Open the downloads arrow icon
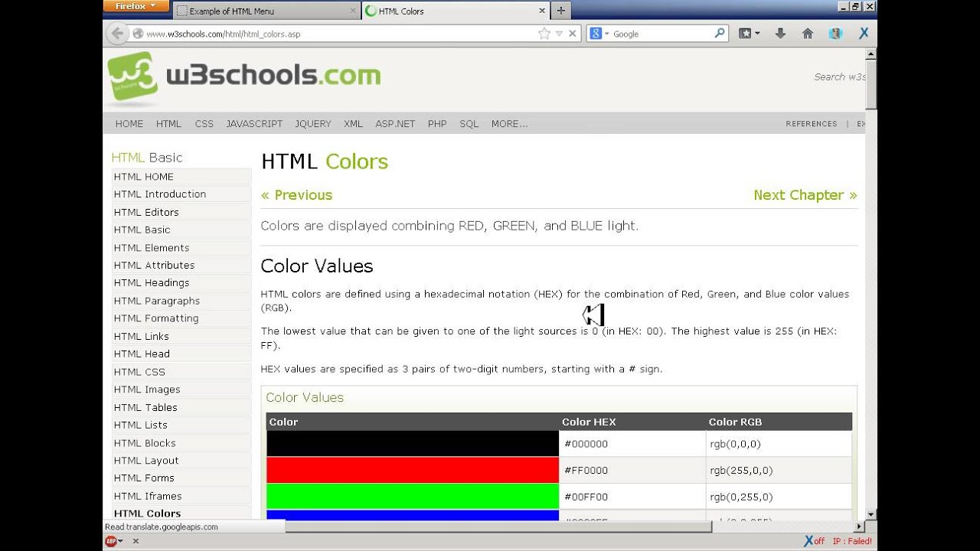980x551 pixels. pyautogui.click(x=780, y=34)
